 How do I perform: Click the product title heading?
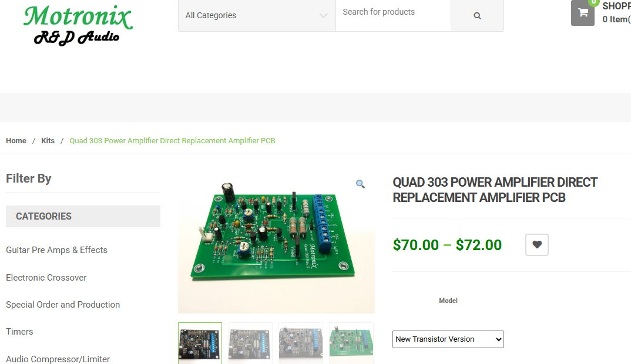click(x=495, y=190)
